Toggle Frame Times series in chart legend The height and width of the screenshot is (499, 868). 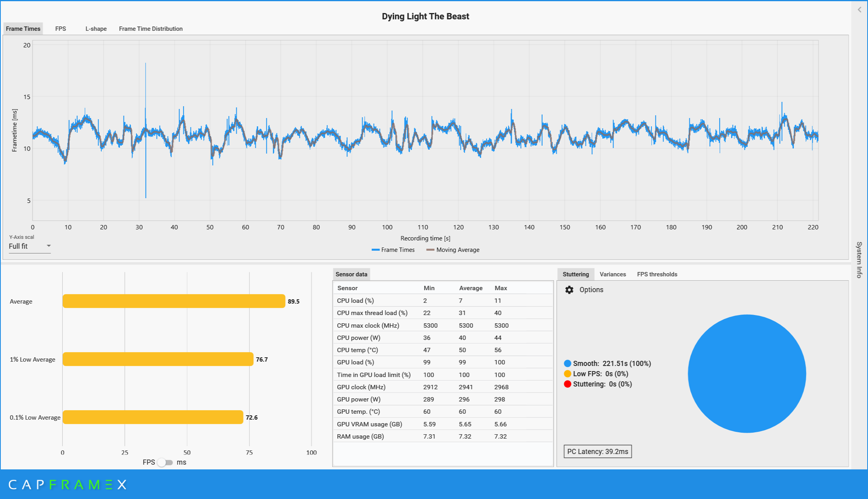(393, 250)
